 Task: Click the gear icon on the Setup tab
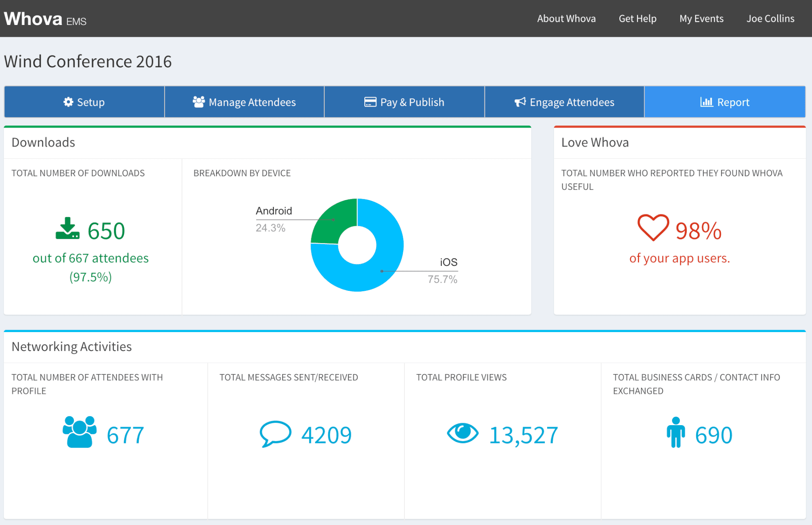click(68, 102)
